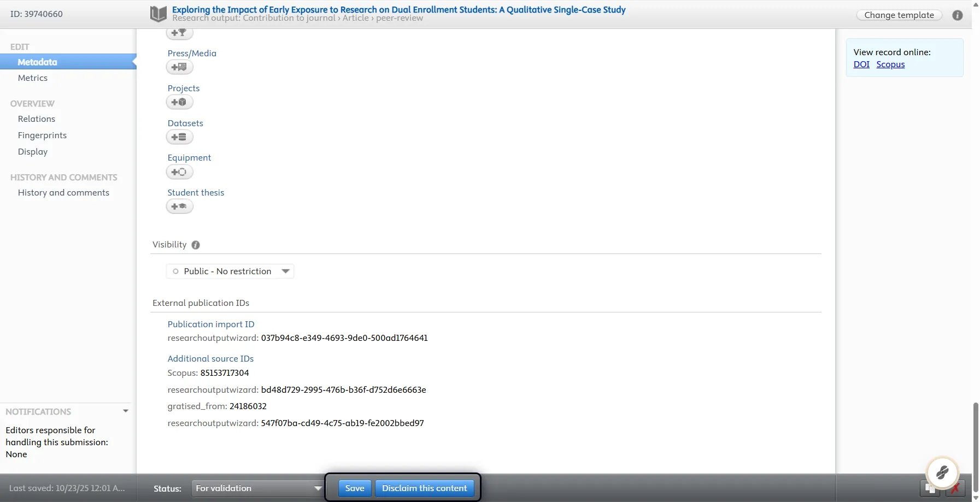Click Publication import ID value 037b94c8
The width and height of the screenshot is (980, 502).
point(344,338)
